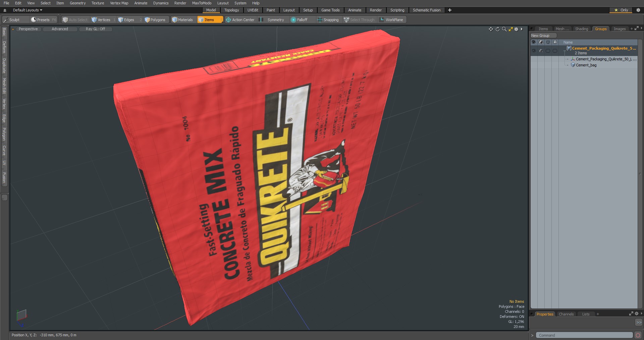Open the Vertex Map menu
Viewport: 644px width, 340px height.
tap(119, 3)
